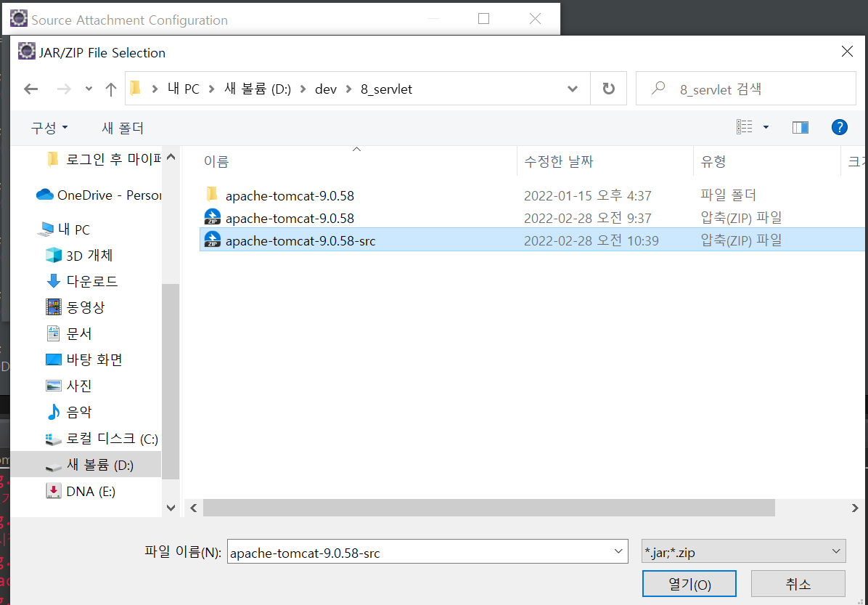The width and height of the screenshot is (868, 605).
Task: Select OneDrive - Personal in sidebar
Action: pyautogui.click(x=99, y=195)
